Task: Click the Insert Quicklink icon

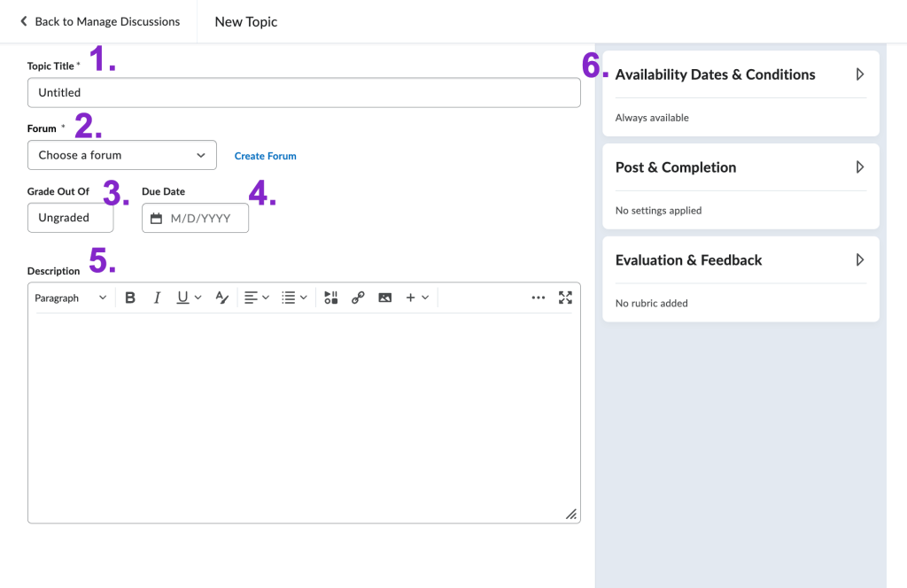Action: click(358, 298)
